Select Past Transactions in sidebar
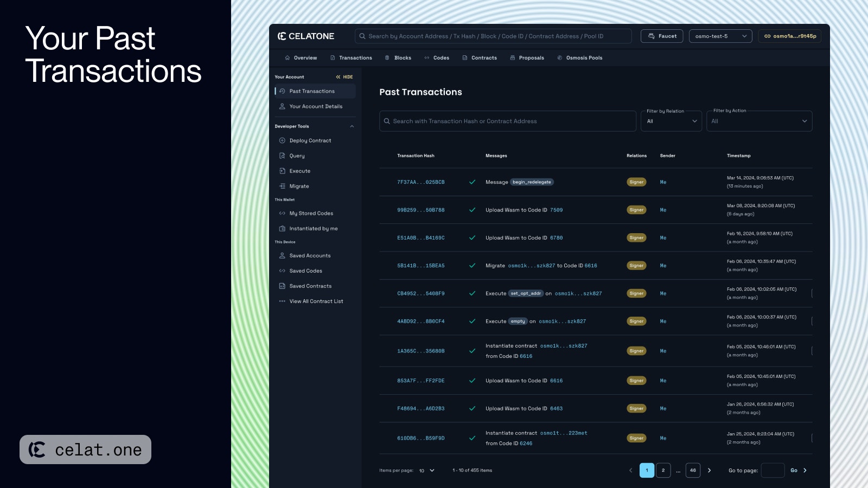 [315, 91]
